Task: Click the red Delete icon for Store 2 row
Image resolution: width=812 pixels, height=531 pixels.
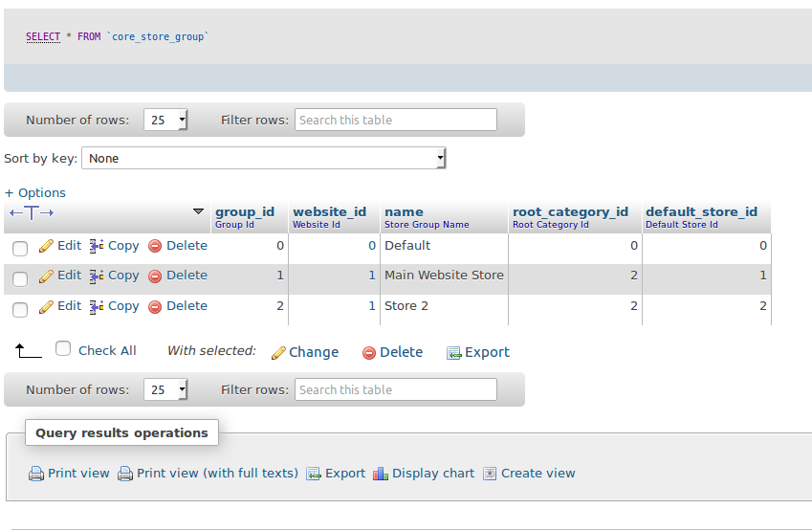Action: 155,307
